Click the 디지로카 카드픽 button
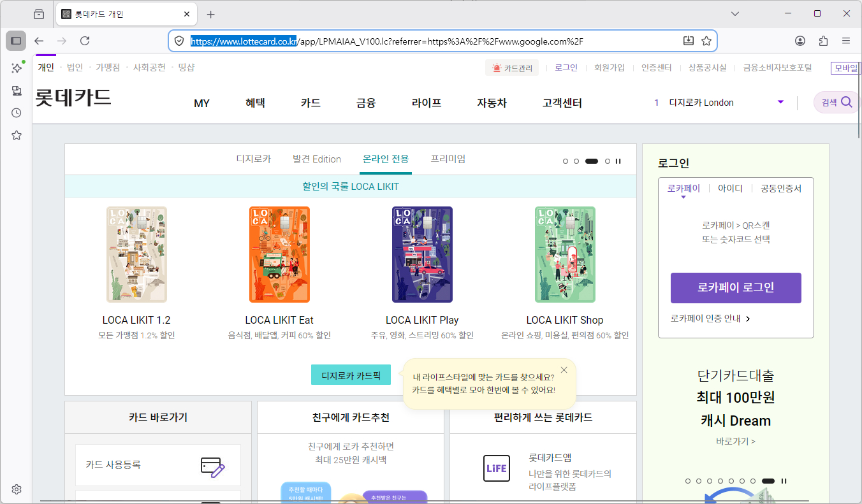 [351, 375]
